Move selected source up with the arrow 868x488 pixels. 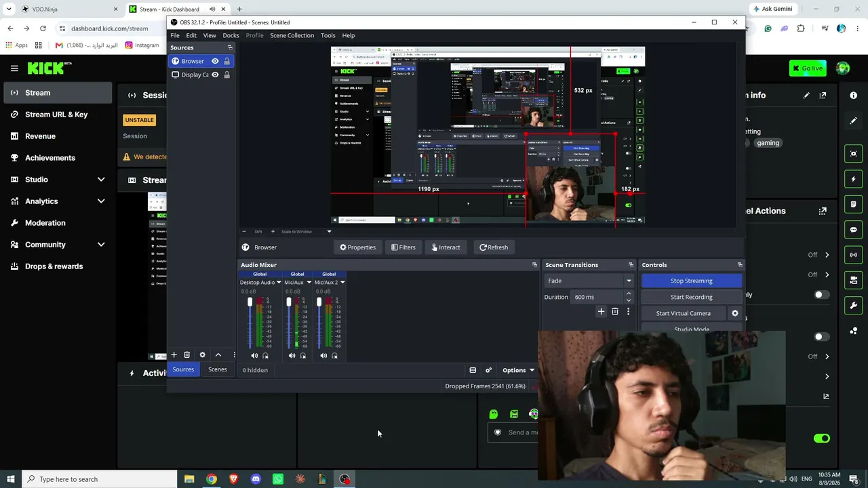218,354
